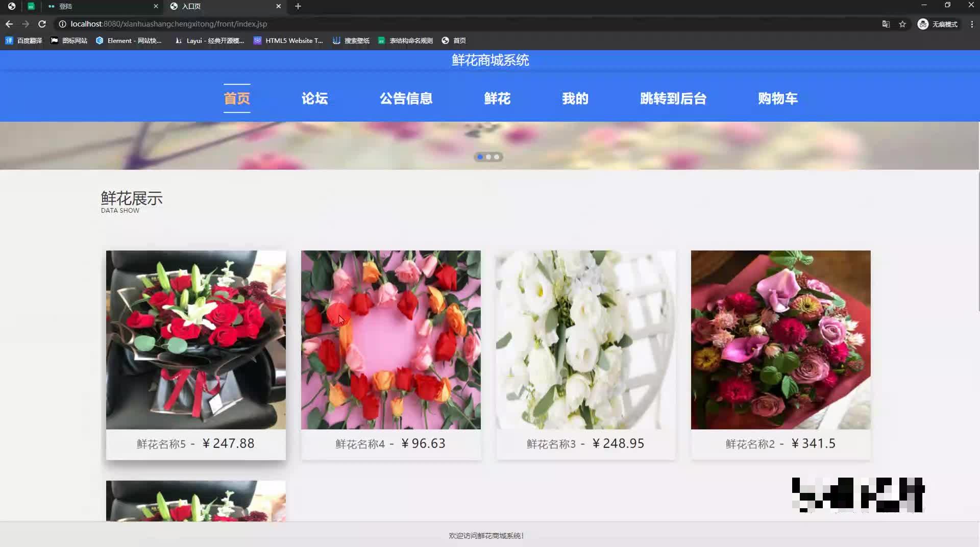The height and width of the screenshot is (547, 980).
Task: Click 鲜花名称3 - ￥248.95 label
Action: tap(585, 443)
